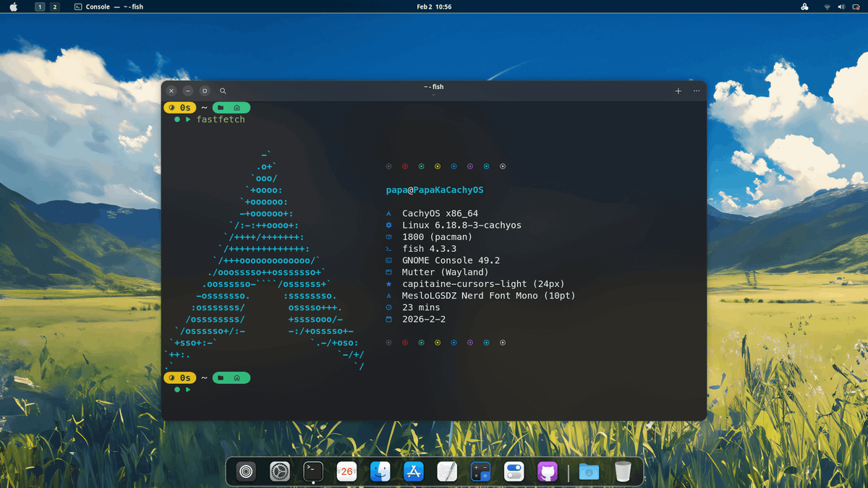Minimize the Console window
This screenshot has height=488, width=868.
point(188,91)
